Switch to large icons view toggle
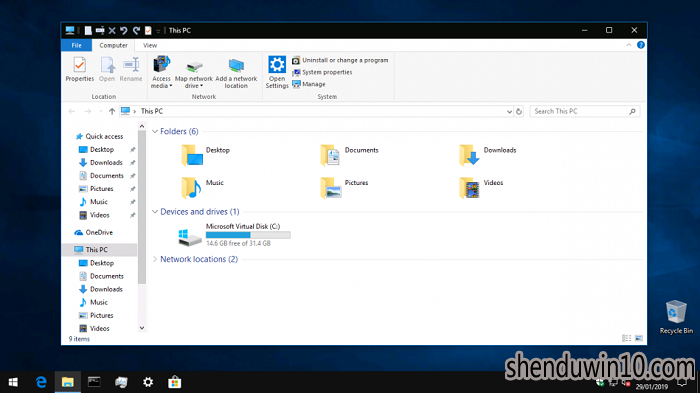700x393 pixels. point(639,339)
